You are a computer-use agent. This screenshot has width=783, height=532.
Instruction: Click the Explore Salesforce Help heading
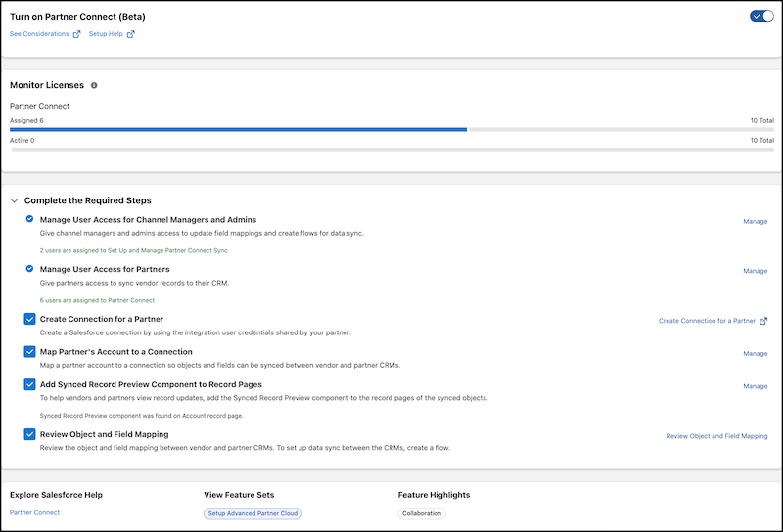point(56,495)
